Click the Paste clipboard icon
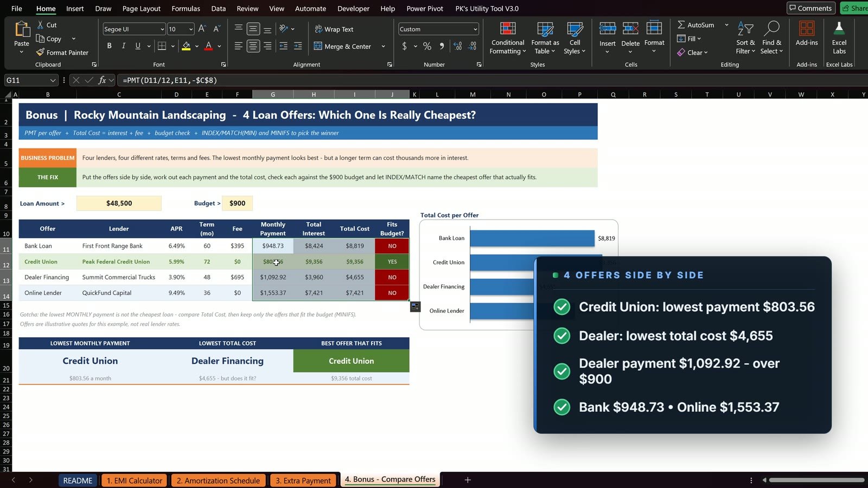Image resolution: width=868 pixels, height=488 pixels. click(22, 29)
